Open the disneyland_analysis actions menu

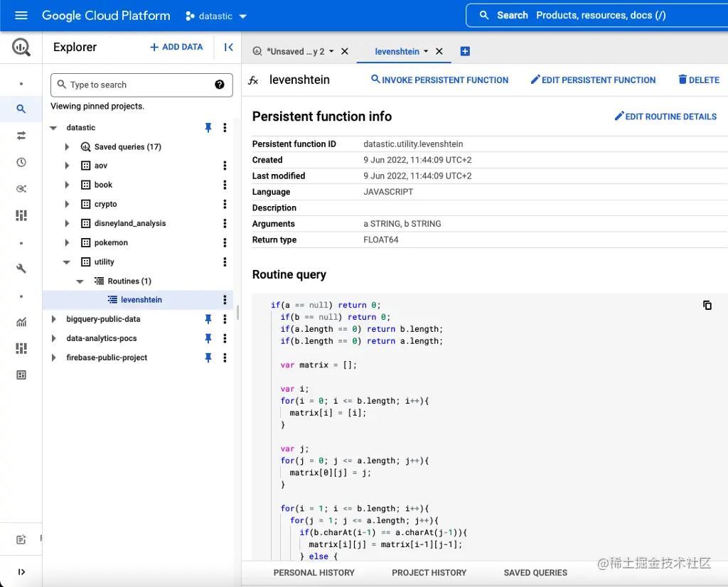(225, 223)
